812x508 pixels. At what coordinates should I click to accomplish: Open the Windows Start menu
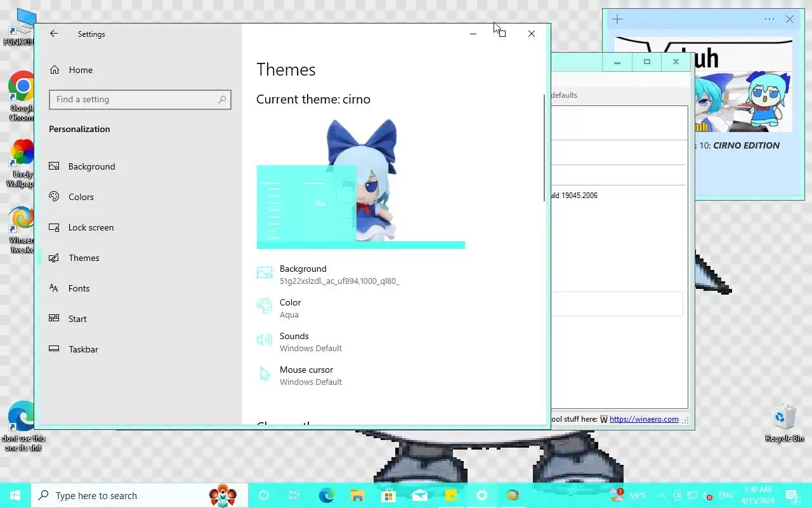click(x=15, y=496)
